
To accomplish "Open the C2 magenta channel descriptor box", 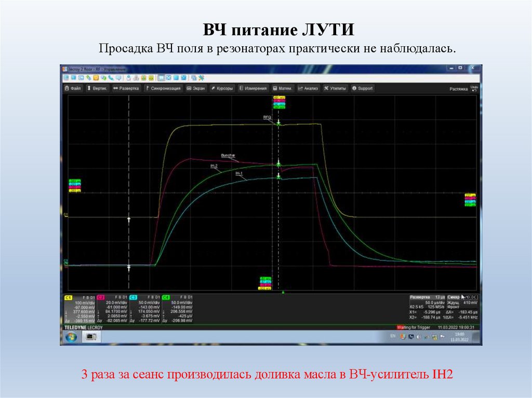I will pyautogui.click(x=113, y=309).
